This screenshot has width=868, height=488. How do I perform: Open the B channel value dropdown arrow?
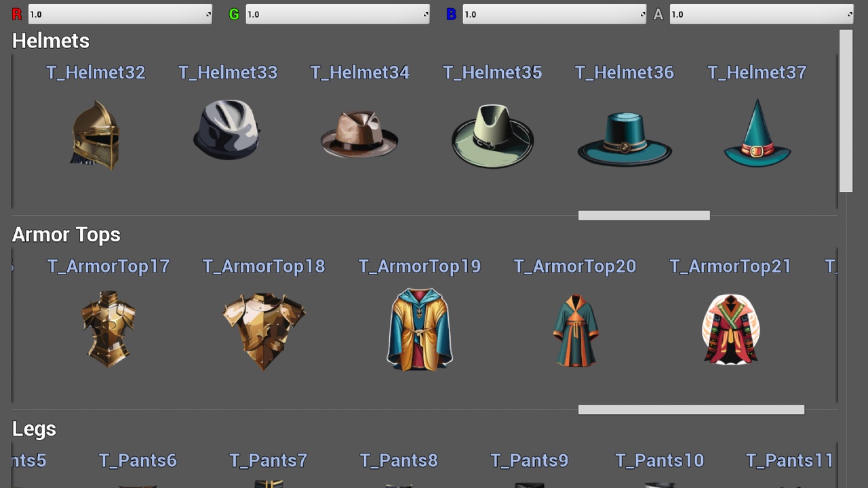(x=642, y=14)
